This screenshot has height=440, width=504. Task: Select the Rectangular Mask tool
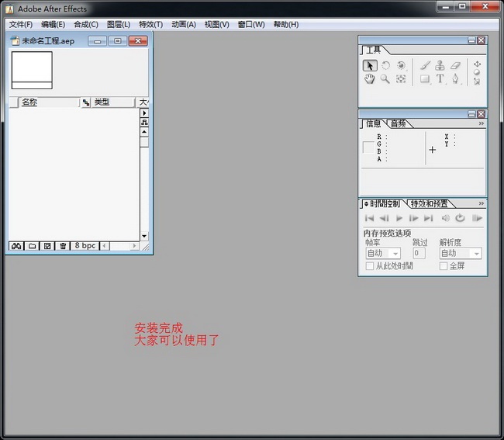coord(425,79)
